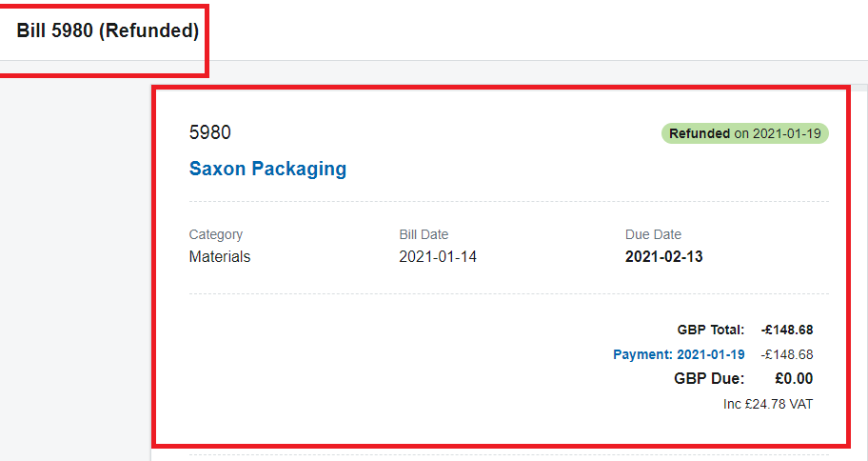
Task: Click the GBP Due label
Action: (x=709, y=379)
